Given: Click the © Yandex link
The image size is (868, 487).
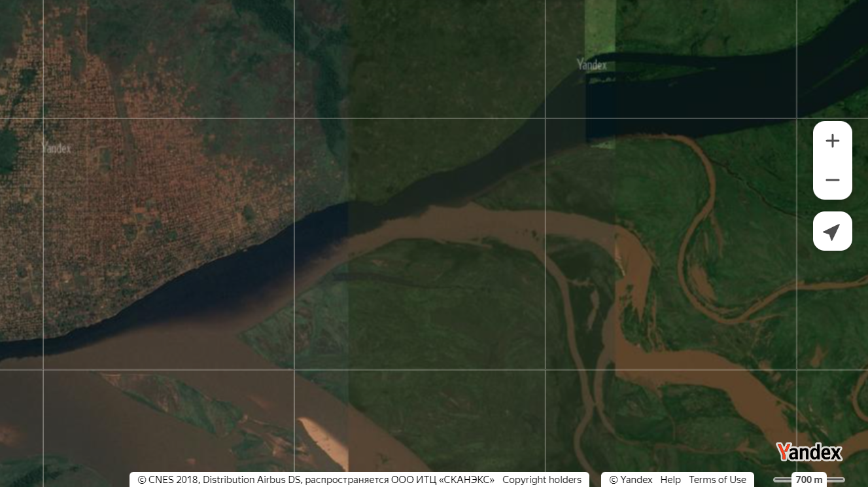Looking at the screenshot, I should click(x=631, y=480).
